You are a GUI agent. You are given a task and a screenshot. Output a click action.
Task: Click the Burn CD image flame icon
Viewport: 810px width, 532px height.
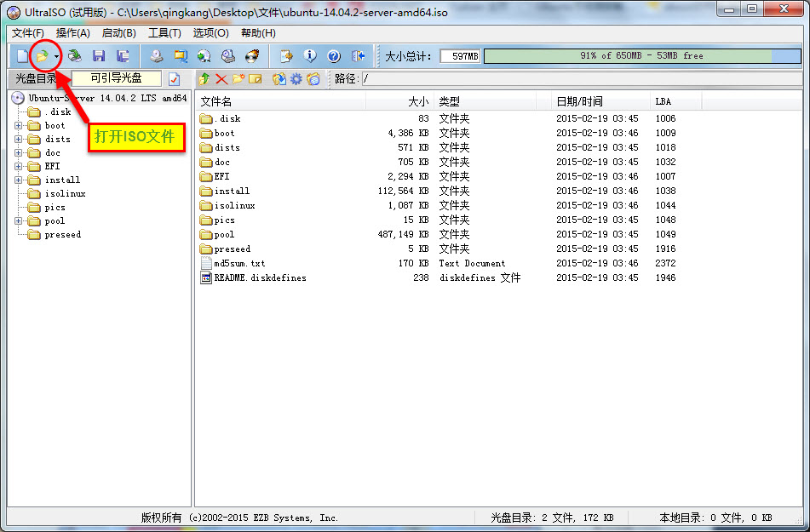tap(252, 56)
